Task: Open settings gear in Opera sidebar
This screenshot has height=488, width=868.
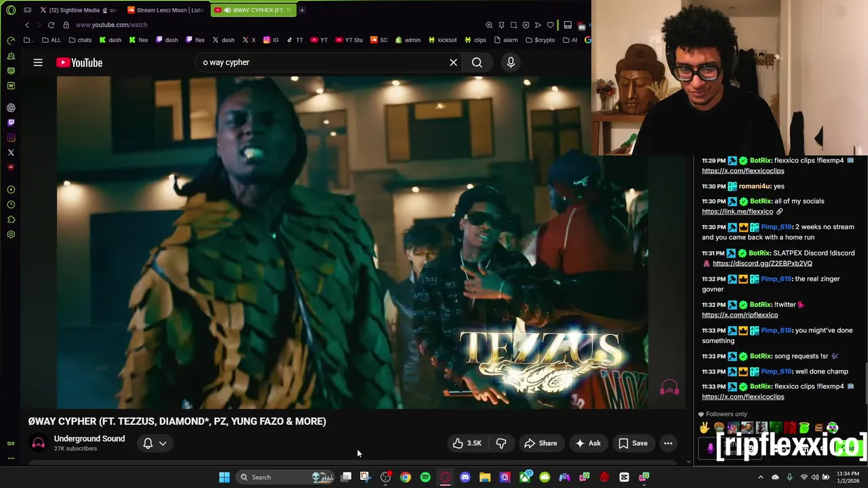Action: [11, 235]
